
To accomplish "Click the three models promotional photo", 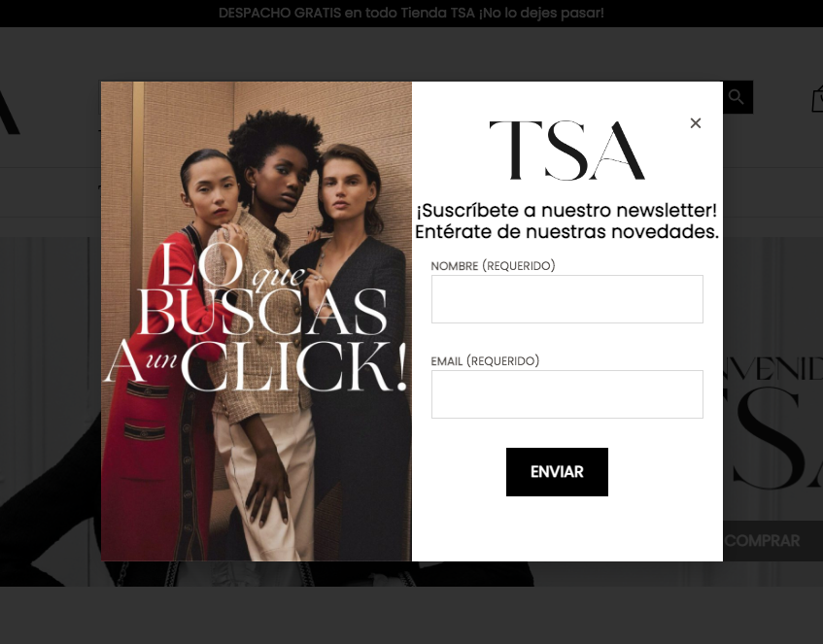I will point(257,321).
